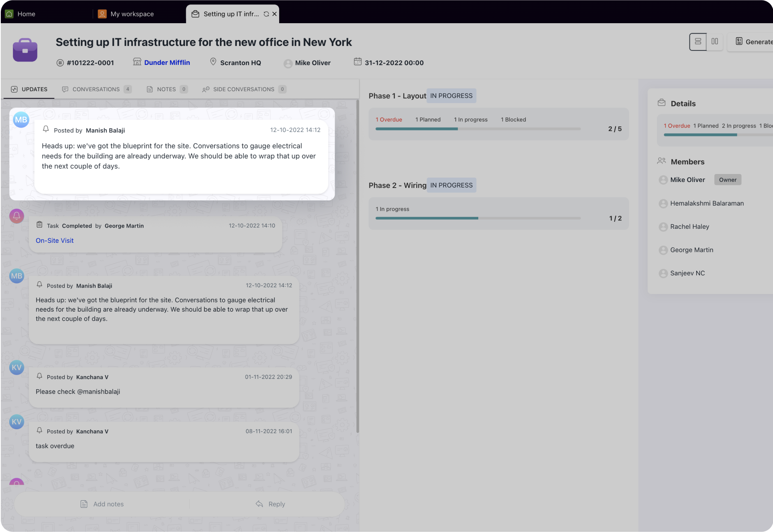
Task: Click Mike Oliver's avatar in Members
Action: [663, 180]
